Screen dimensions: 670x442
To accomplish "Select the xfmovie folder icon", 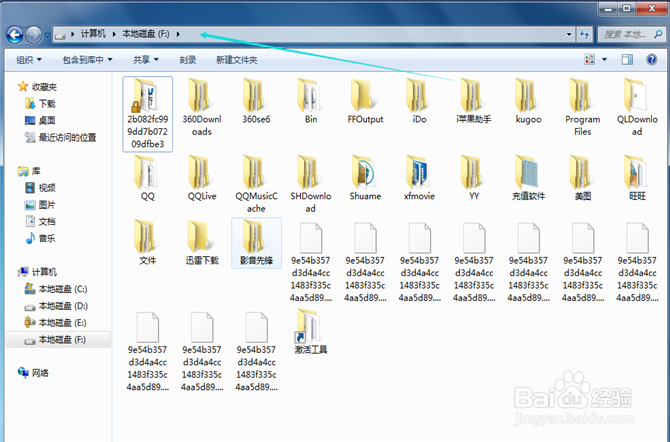I will tap(418, 172).
